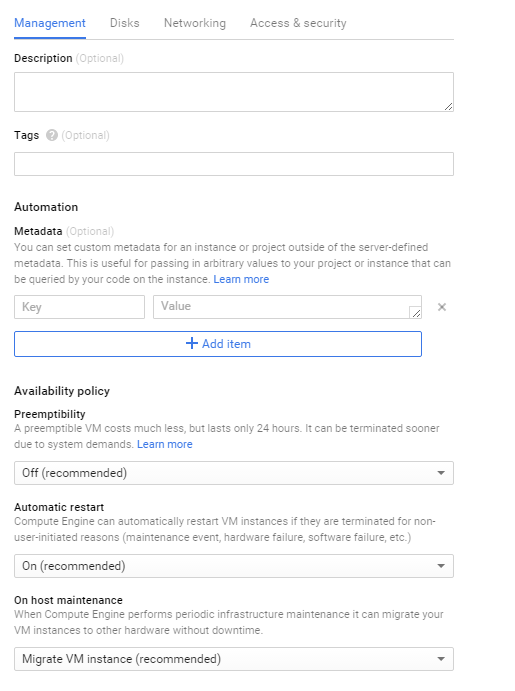Image resolution: width=515 pixels, height=691 pixels.
Task: Focus the Description text area
Action: [234, 92]
